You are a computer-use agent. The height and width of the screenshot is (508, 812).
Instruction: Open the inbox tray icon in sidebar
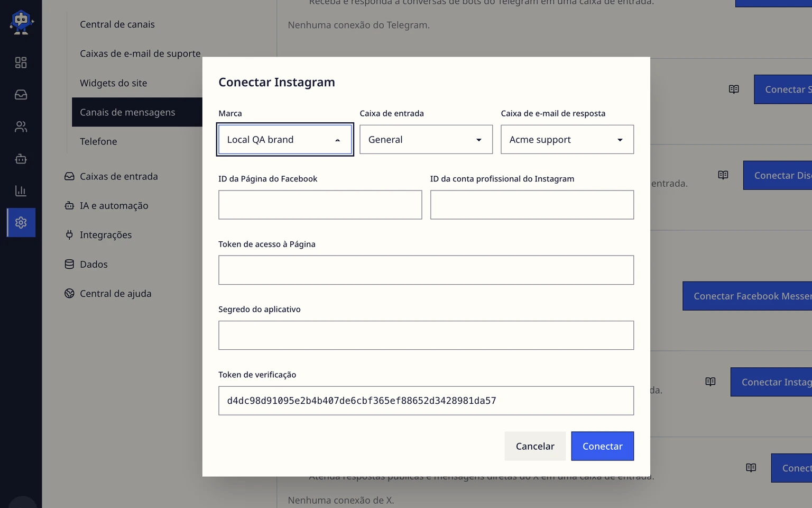(21, 95)
